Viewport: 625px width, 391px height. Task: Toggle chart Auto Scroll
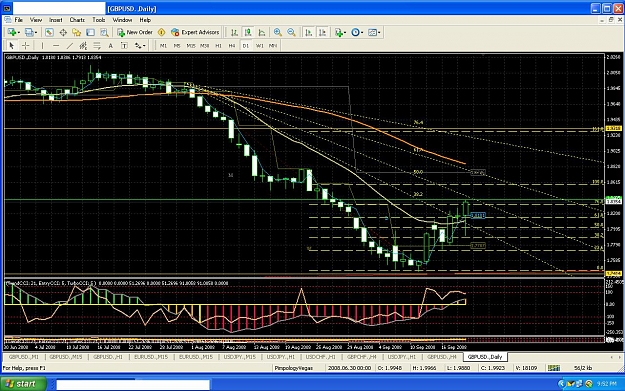308,32
